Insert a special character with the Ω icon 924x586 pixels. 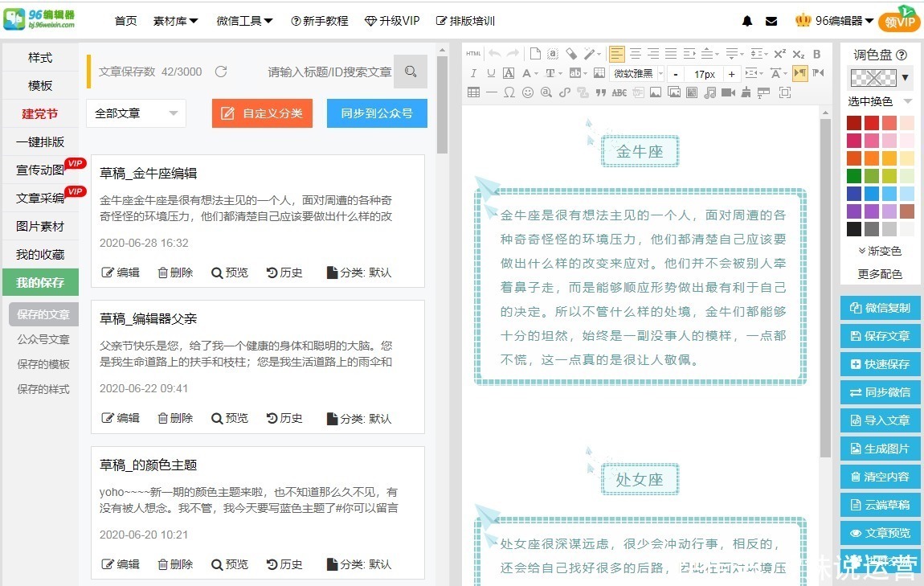tap(509, 92)
